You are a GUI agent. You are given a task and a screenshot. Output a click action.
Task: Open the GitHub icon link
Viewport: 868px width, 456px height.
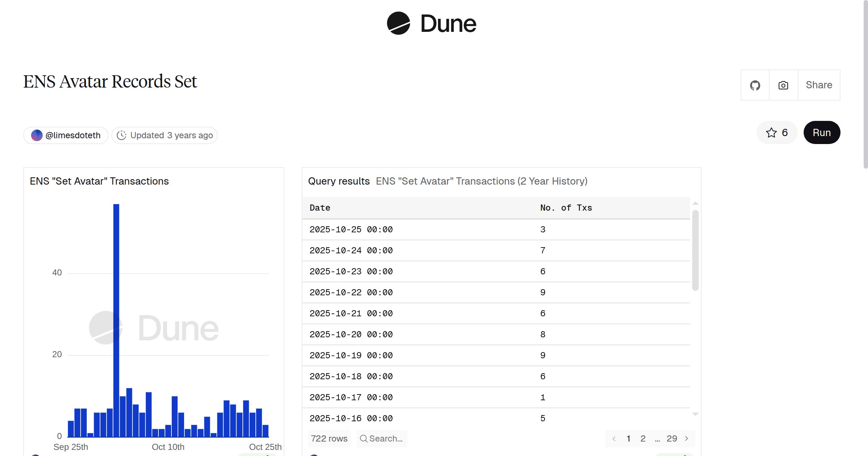755,85
